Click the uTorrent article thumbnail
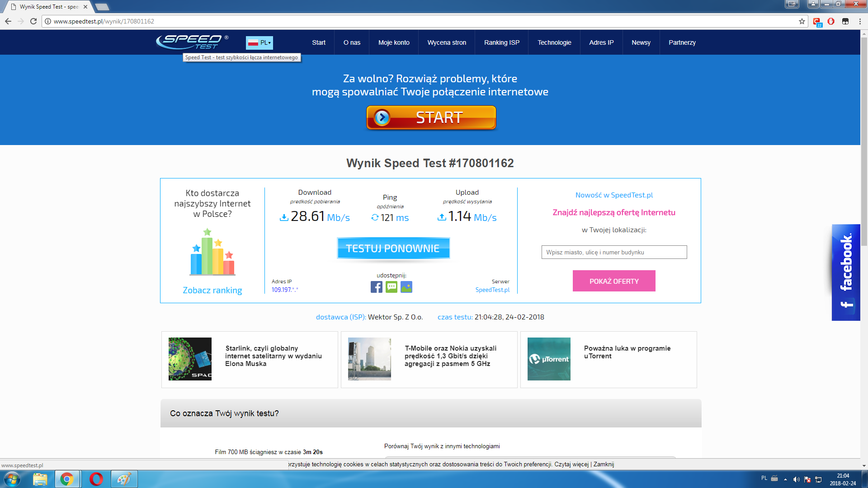Image resolution: width=868 pixels, height=488 pixels. coord(549,359)
